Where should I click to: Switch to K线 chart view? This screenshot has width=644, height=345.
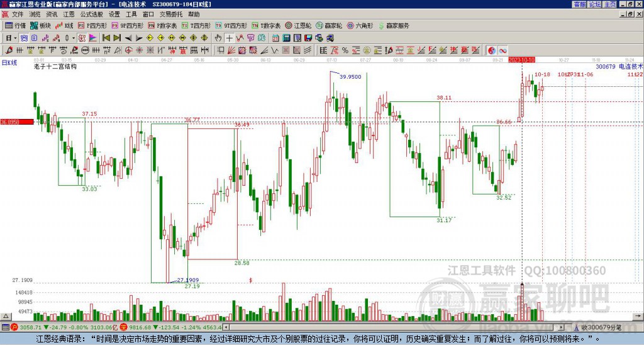[64, 25]
